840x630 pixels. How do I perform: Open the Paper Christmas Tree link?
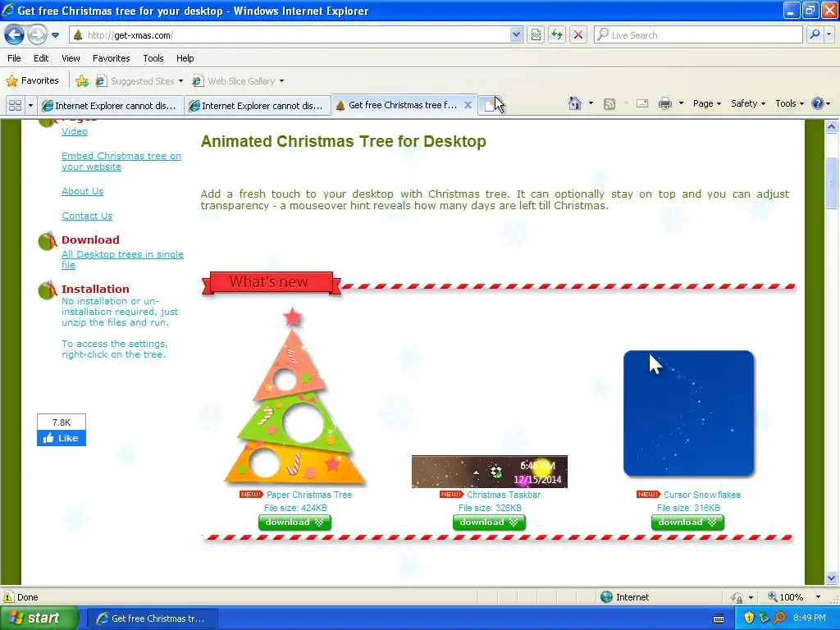pos(309,495)
